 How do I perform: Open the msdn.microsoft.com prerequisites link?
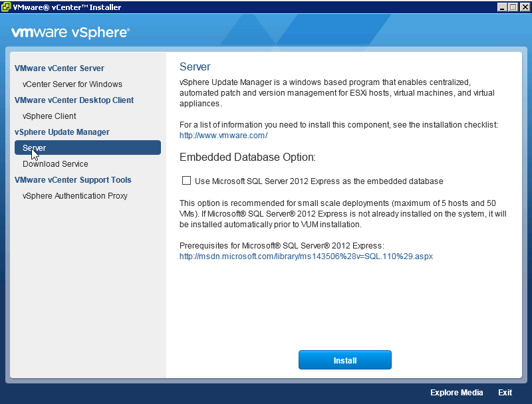coord(306,256)
